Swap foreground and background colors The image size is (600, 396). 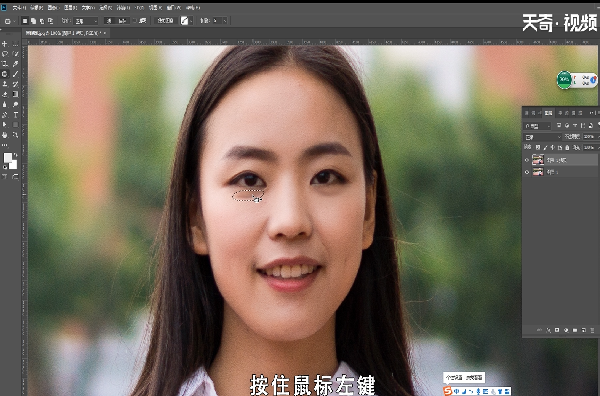click(16, 155)
